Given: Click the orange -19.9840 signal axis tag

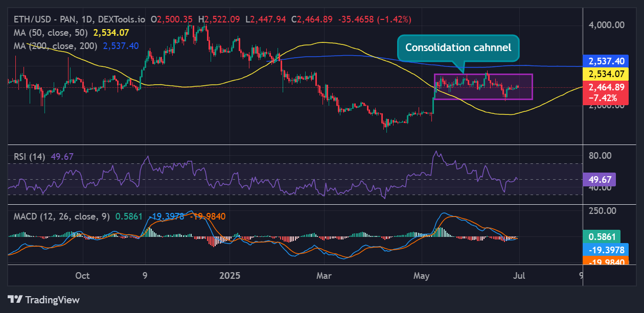Looking at the screenshot, I should point(606,261).
